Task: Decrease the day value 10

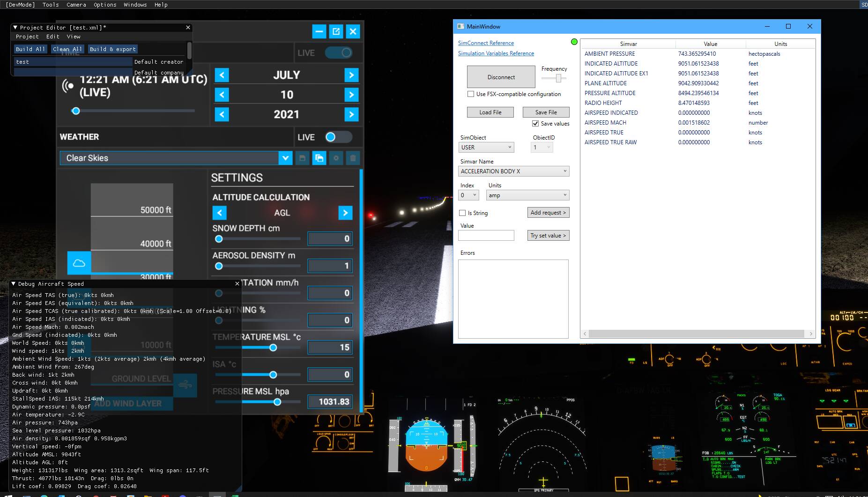Action: coord(222,95)
